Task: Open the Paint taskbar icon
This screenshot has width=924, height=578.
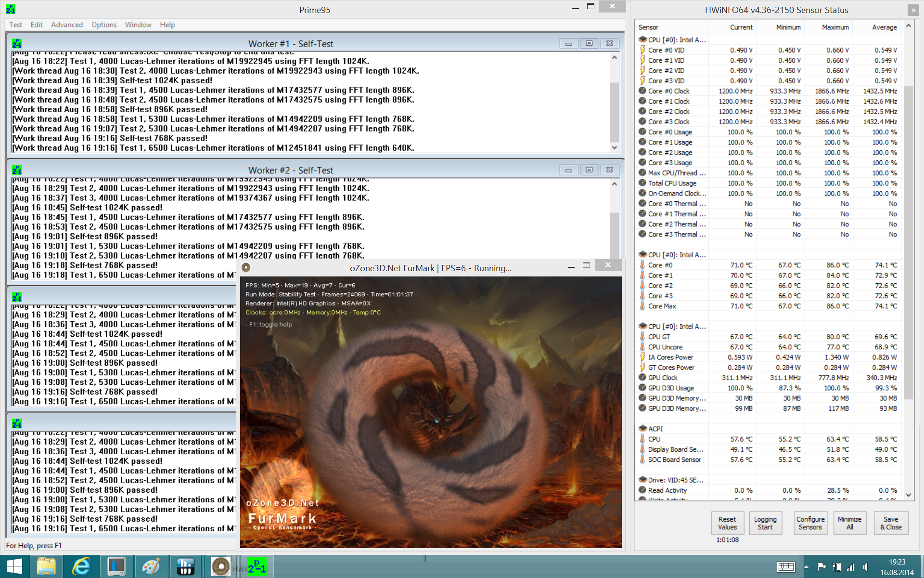Action: 151,566
